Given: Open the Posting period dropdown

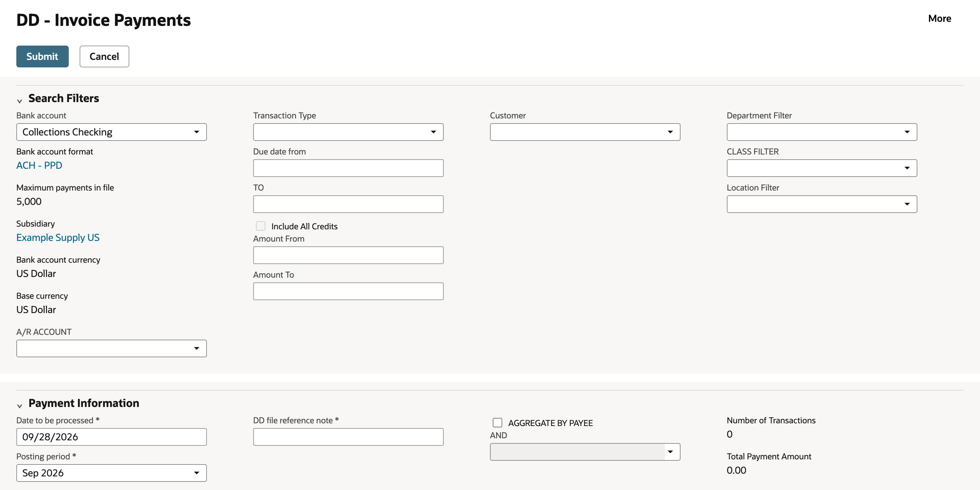Looking at the screenshot, I should [112, 473].
